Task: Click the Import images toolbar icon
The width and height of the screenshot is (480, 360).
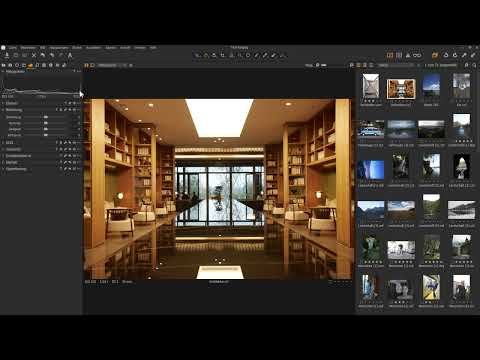Action: [7, 55]
